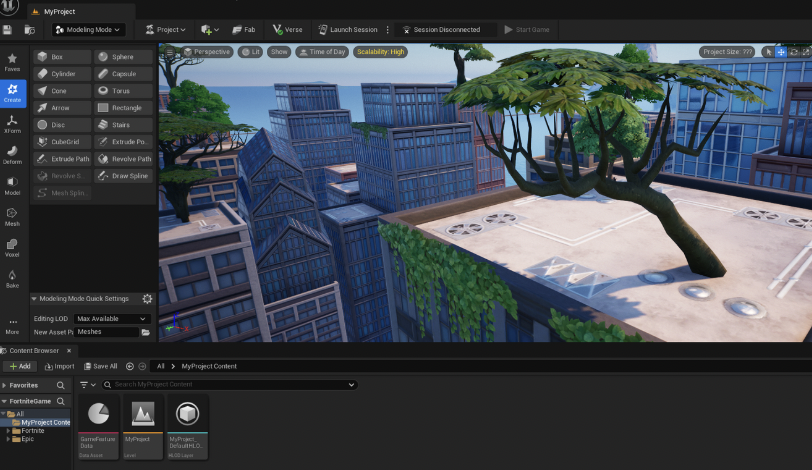Toggle the viewport select mode arrow

pyautogui.click(x=768, y=52)
